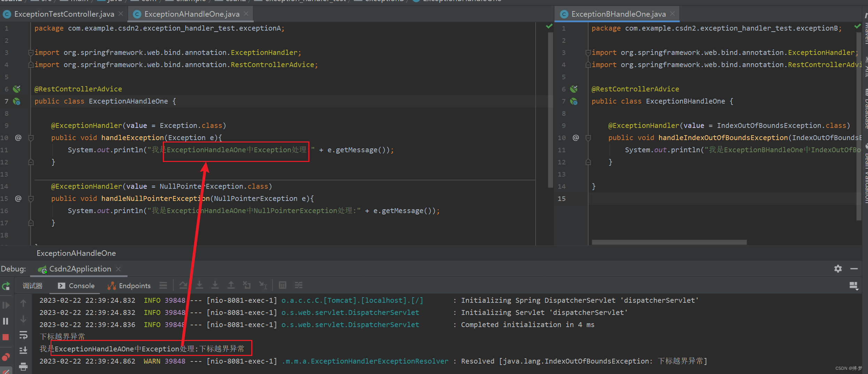The height and width of the screenshot is (374, 868).
Task: Switch to the Console tab
Action: 76,286
